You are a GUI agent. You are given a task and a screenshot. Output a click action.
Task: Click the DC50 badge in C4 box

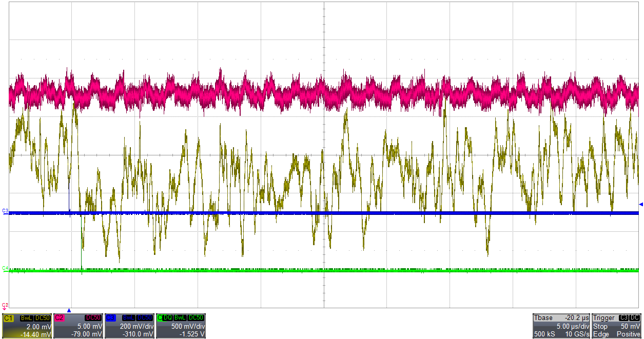(x=196, y=317)
